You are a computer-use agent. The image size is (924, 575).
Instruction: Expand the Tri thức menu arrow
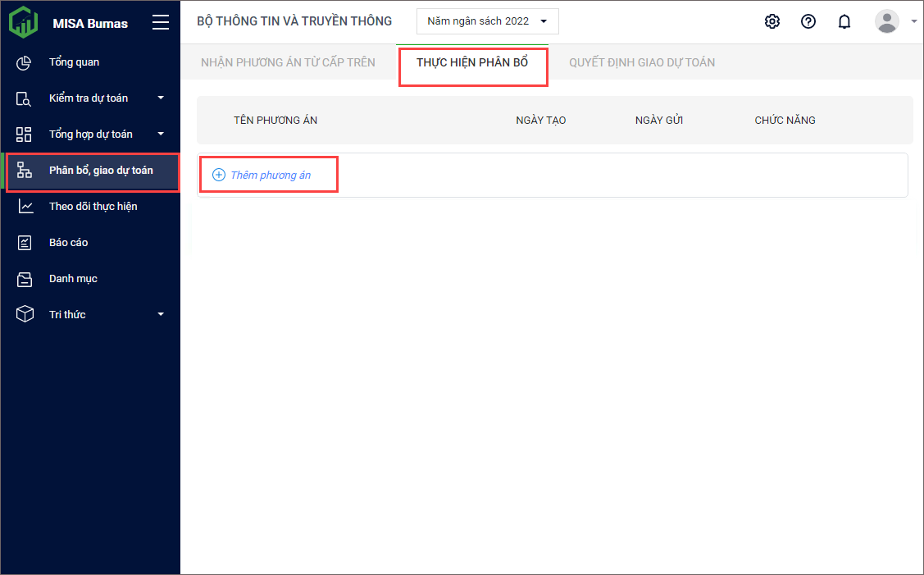(161, 315)
